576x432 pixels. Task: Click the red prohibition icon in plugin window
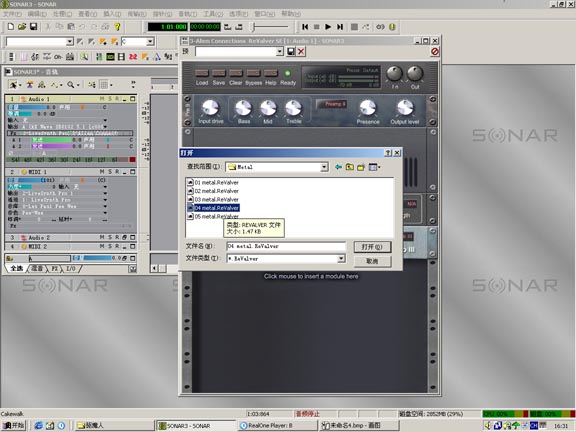435,51
